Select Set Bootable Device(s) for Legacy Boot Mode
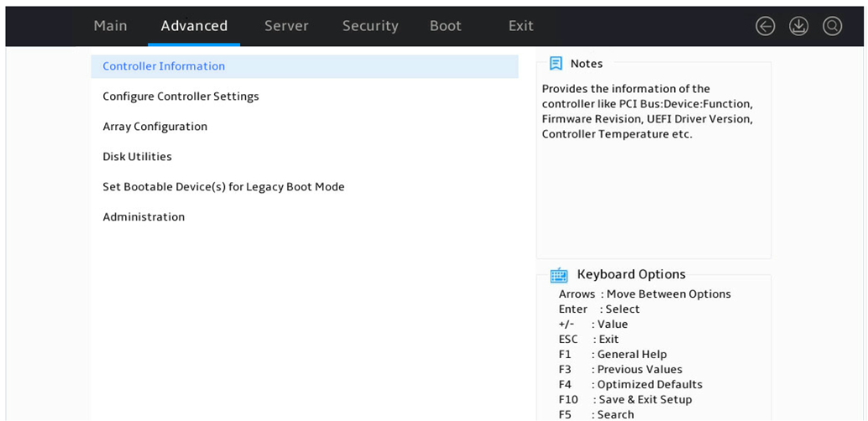868x421 pixels. (305, 187)
